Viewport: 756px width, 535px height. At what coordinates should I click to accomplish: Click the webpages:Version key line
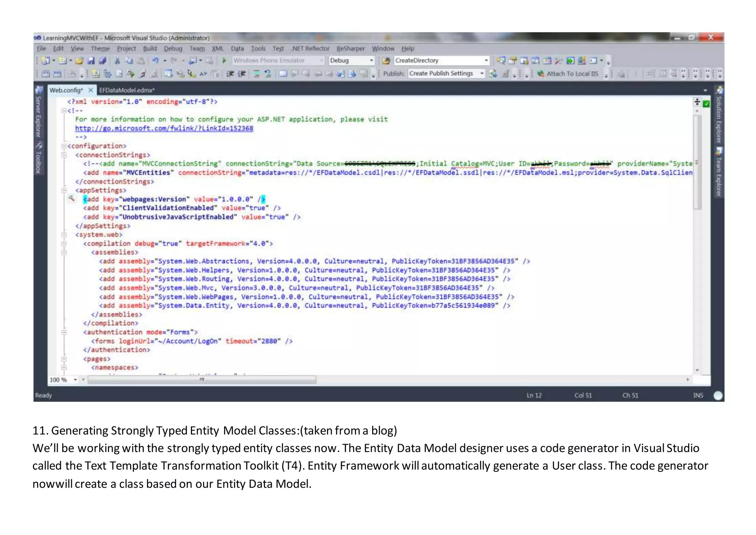(174, 200)
